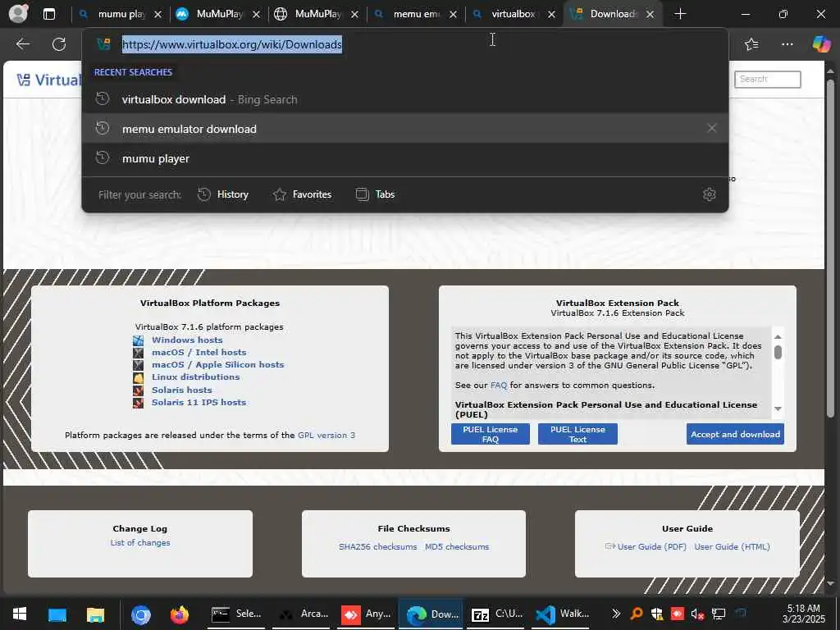840x630 pixels.
Task: Open a new browser tab
Action: tap(680, 14)
